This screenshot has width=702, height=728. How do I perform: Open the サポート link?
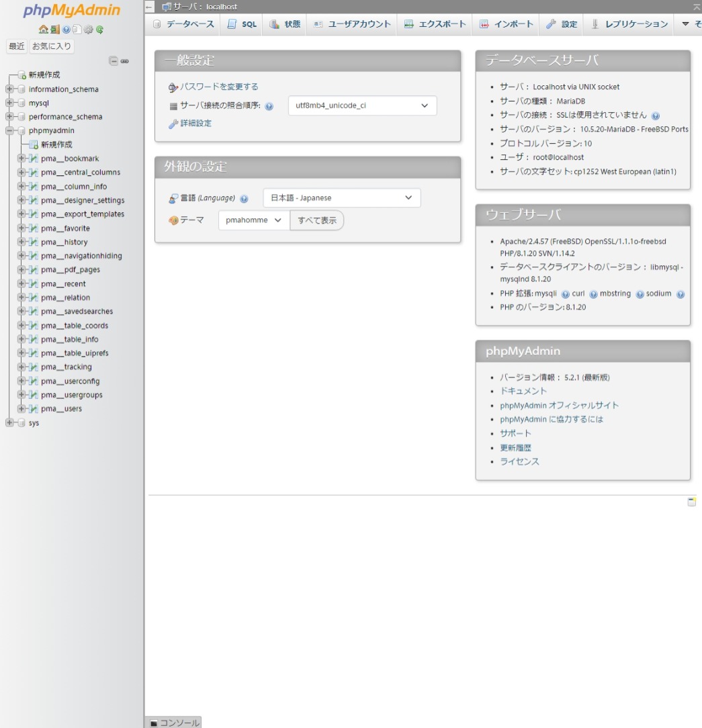[515, 433]
